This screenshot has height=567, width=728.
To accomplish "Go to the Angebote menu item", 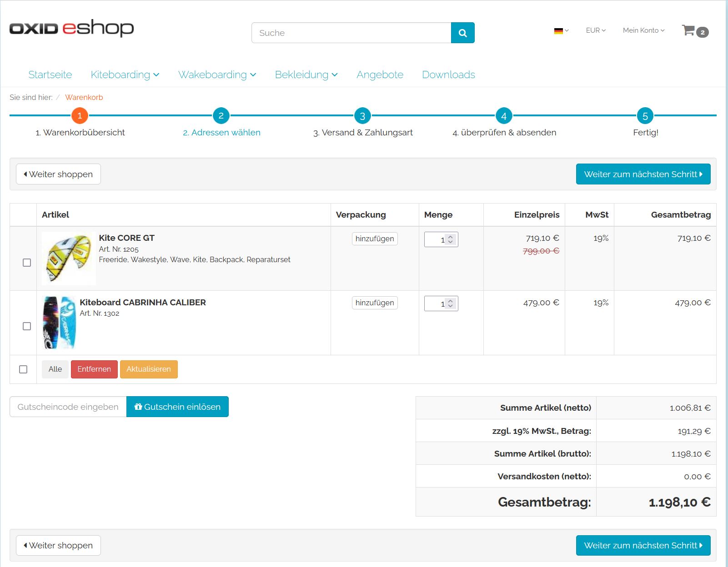I will pos(380,75).
